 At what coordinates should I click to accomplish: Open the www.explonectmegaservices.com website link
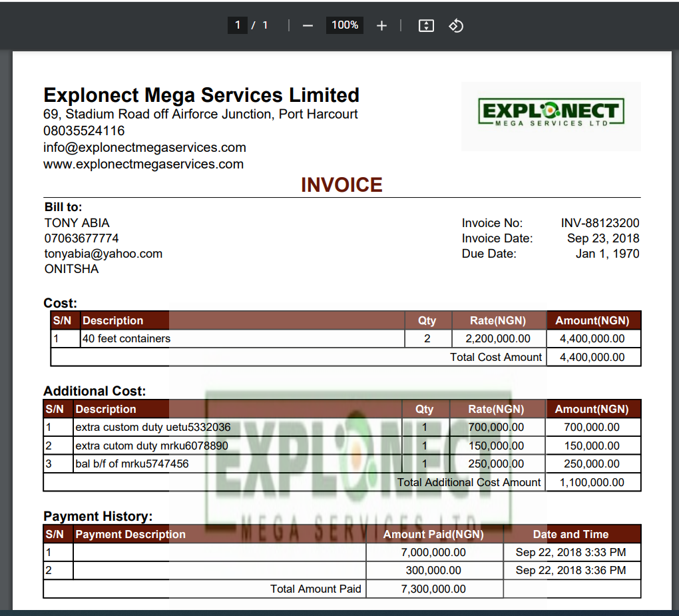click(x=143, y=164)
